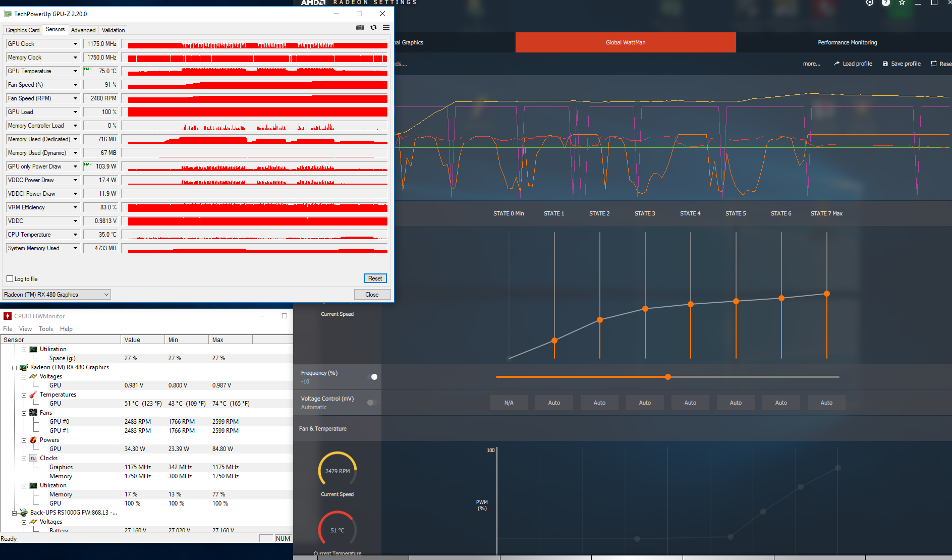
Task: Click the Radeon Settings notifications icon
Action: (869, 3)
